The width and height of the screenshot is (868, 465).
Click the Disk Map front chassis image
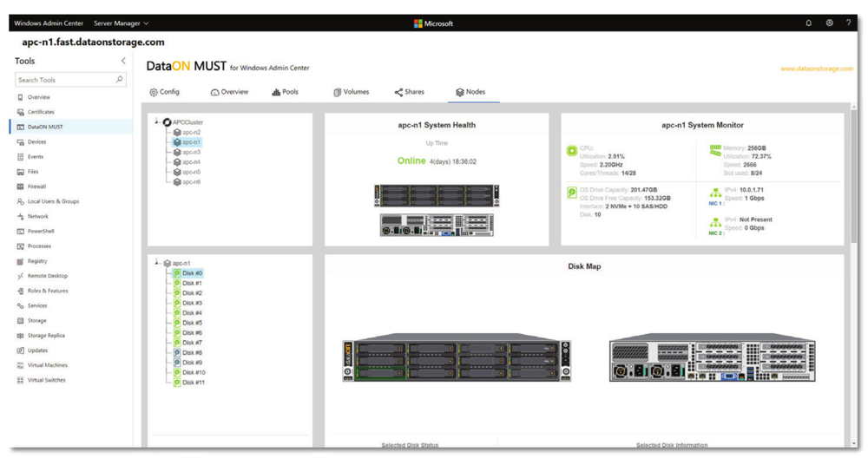point(457,357)
